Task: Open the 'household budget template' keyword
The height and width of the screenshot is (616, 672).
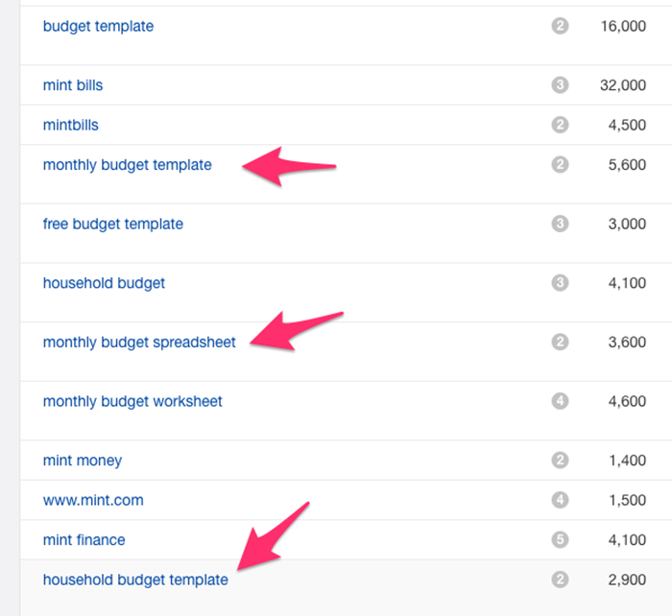Action: point(135,580)
